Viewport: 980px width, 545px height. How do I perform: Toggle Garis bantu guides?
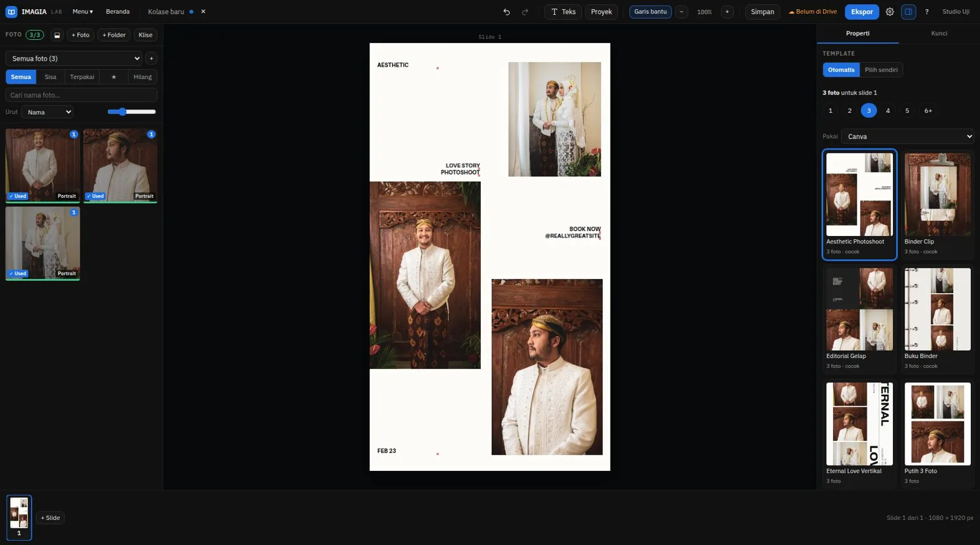click(650, 12)
